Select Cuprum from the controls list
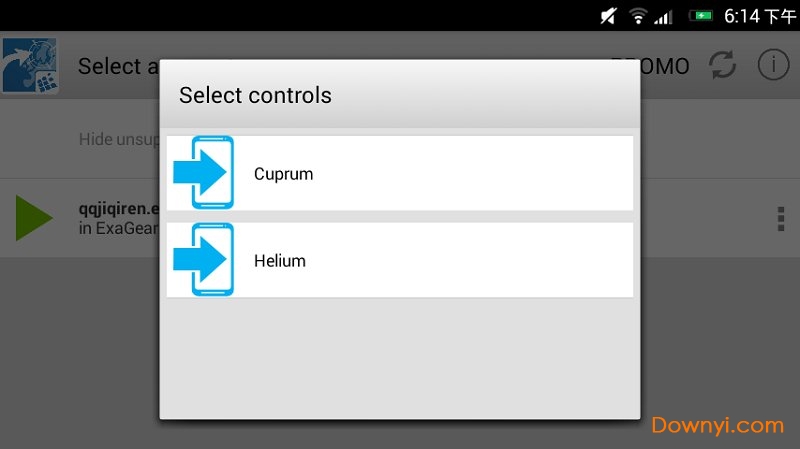 [400, 173]
